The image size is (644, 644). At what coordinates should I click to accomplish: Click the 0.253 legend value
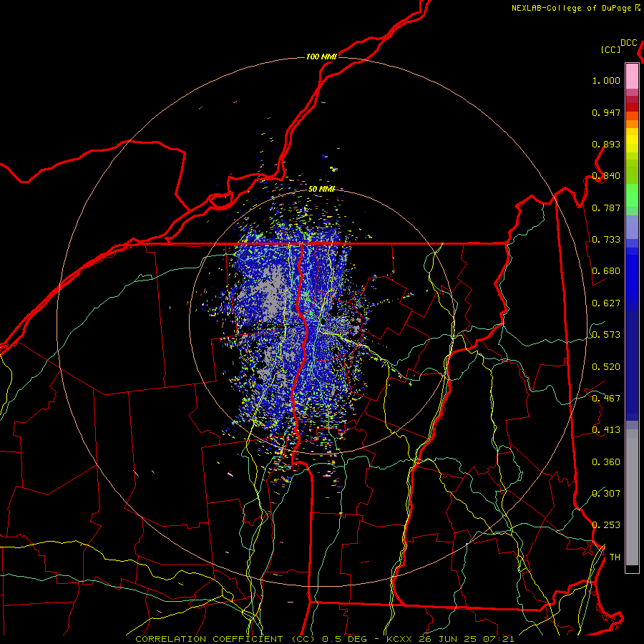[x=606, y=525]
